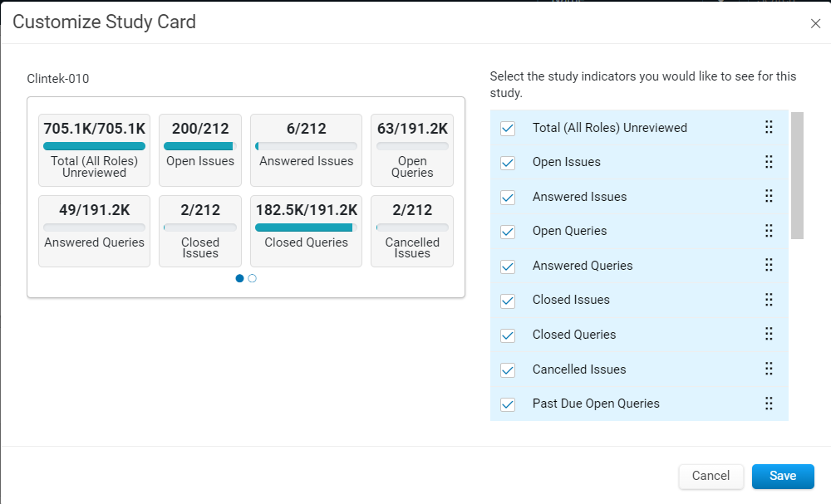
Task: Select first page dot of study card
Action: coord(239,278)
